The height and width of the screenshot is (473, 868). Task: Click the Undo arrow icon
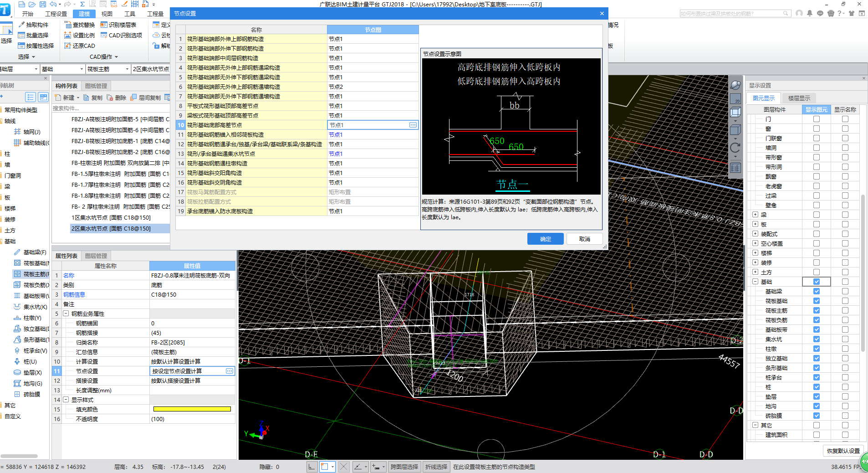[x=53, y=4]
